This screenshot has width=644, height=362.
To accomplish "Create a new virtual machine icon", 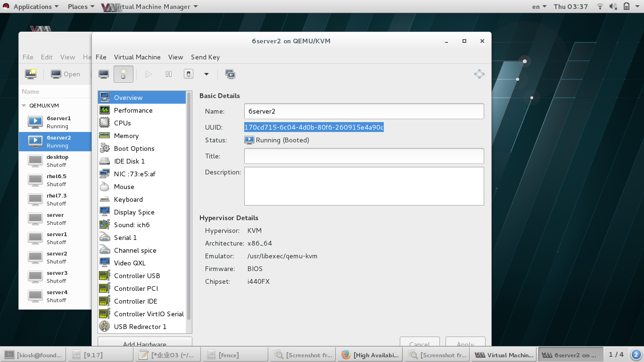I will [31, 74].
